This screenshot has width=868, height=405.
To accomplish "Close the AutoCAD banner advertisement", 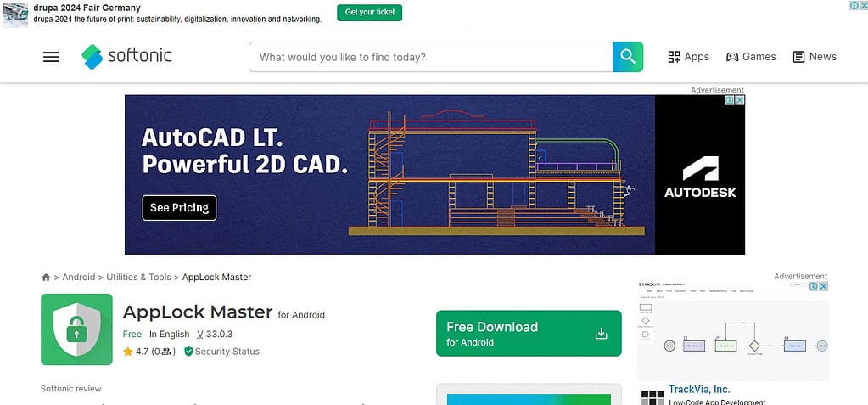I will [x=740, y=100].
